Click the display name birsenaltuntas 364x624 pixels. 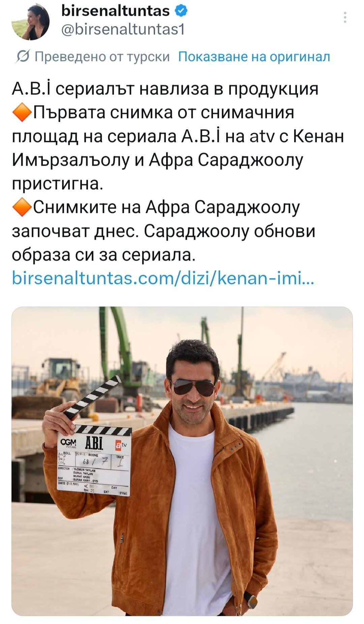tap(116, 11)
